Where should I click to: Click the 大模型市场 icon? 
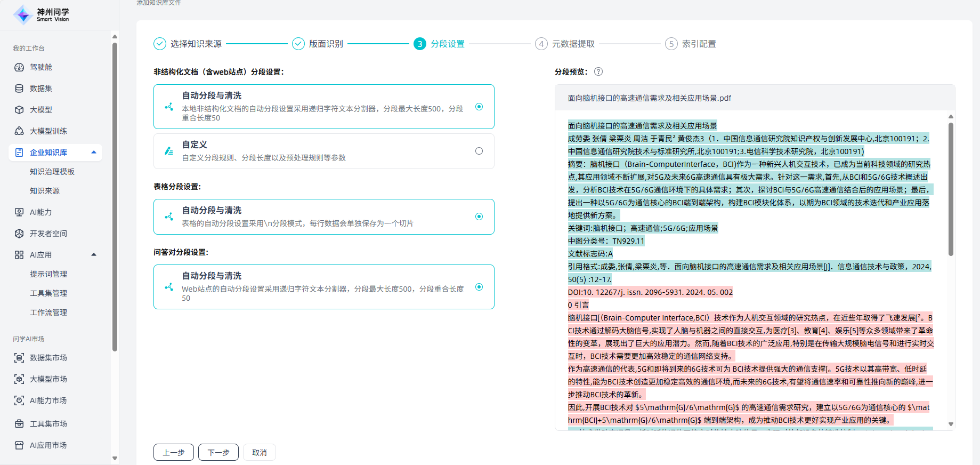pos(19,379)
